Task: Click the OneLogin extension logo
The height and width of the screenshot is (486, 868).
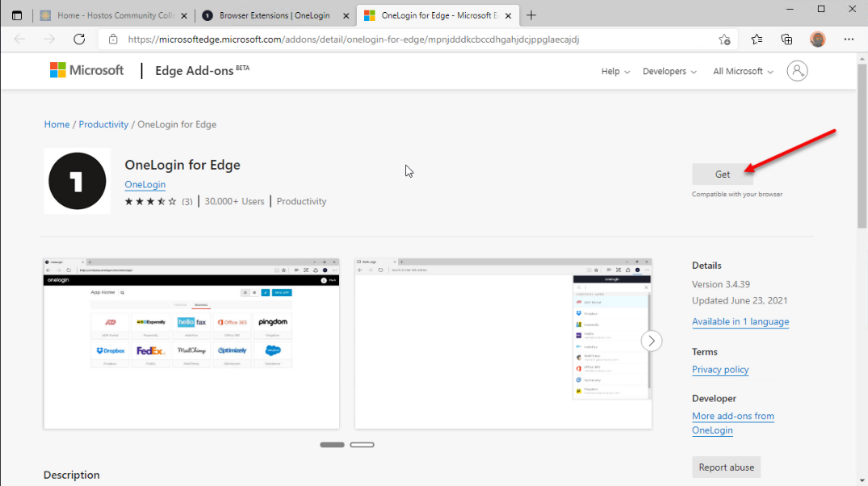Action: (x=78, y=181)
